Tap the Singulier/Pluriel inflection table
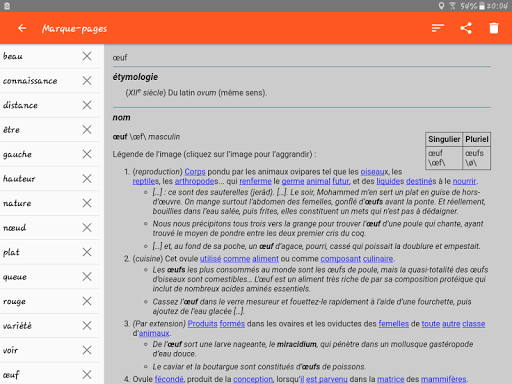Image resolution: width=512 pixels, height=384 pixels. click(x=458, y=151)
